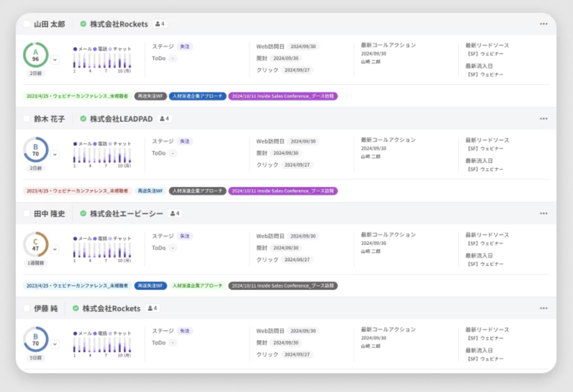Open the three-dot menu for 山田 太郎

pos(543,24)
